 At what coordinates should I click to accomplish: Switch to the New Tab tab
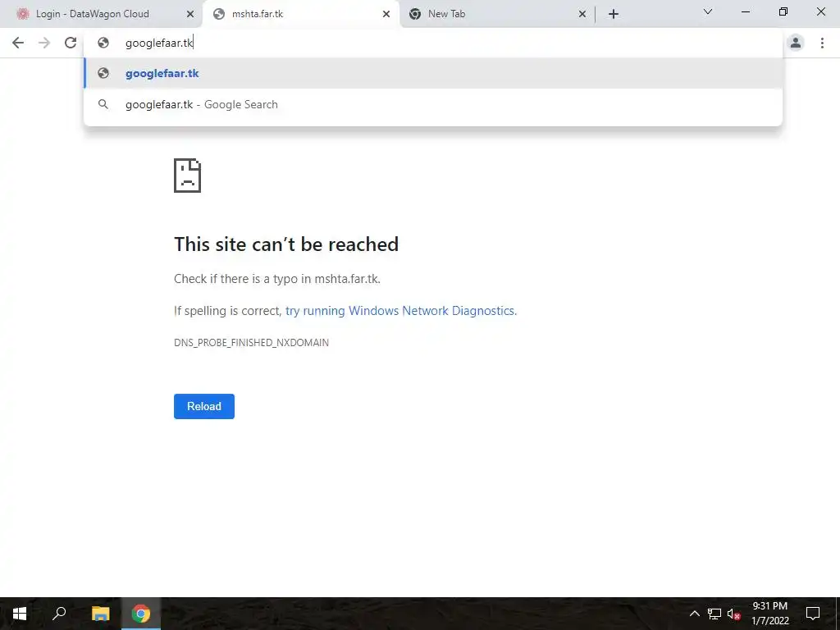coord(493,14)
